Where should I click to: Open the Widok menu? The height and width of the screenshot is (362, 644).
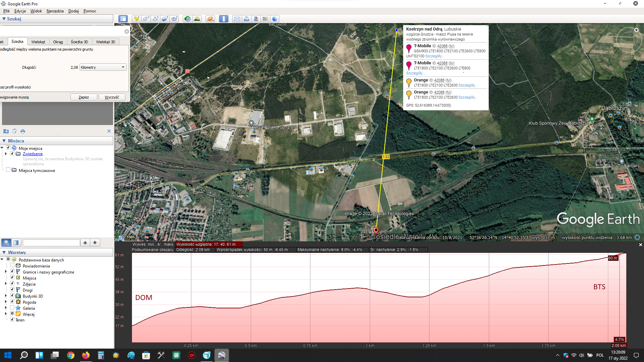[x=36, y=11]
